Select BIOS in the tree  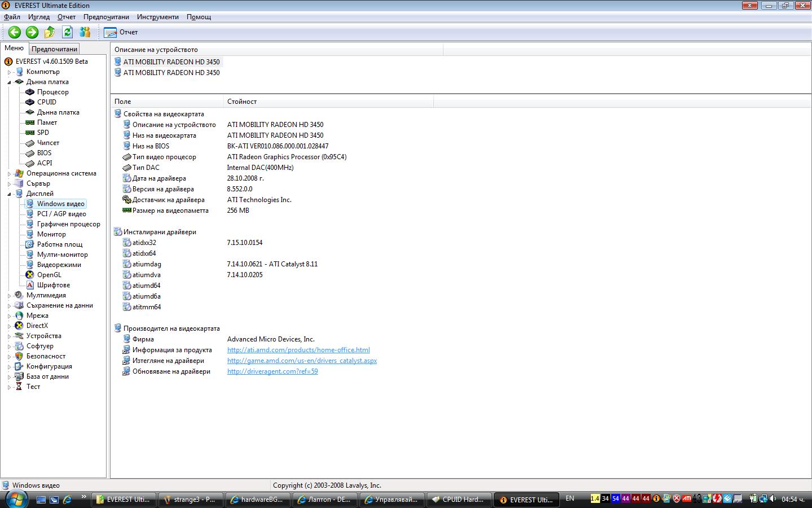pos(44,153)
